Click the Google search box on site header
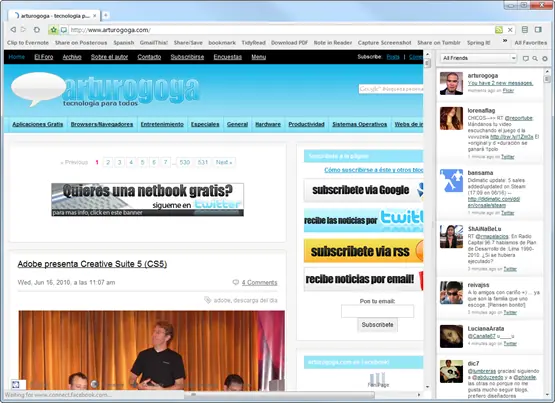Image resolution: width=555 pixels, height=403 pixels. click(x=391, y=89)
